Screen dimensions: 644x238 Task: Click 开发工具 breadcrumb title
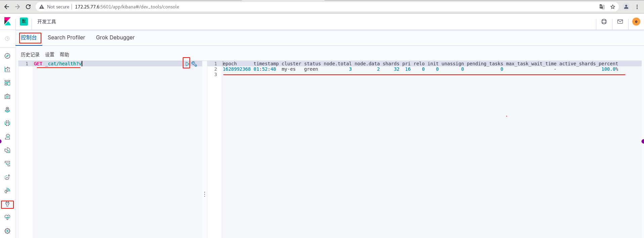47,22
